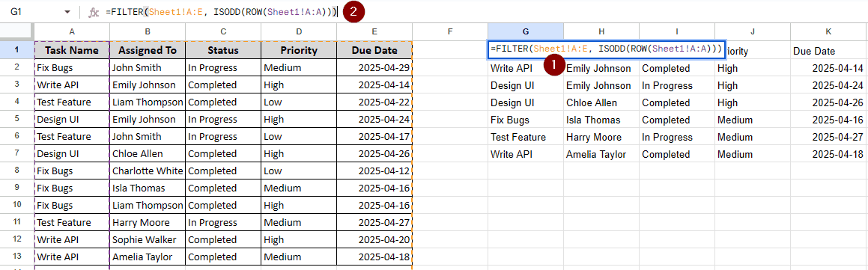Select row 1 header

(x=16, y=50)
